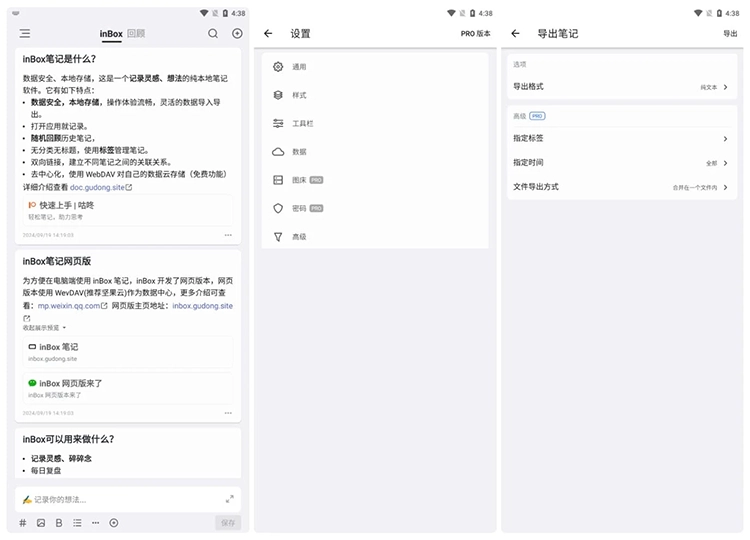Toggle bold formatting in the note editor

click(59, 522)
